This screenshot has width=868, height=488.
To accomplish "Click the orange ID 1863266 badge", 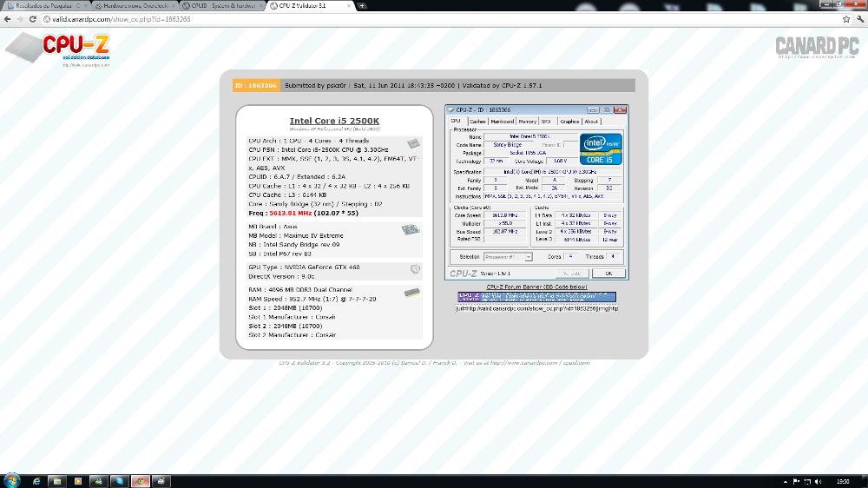I will coord(256,85).
